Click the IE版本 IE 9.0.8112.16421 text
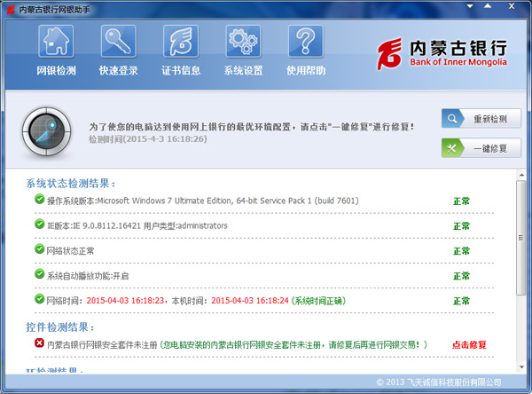 point(137,226)
